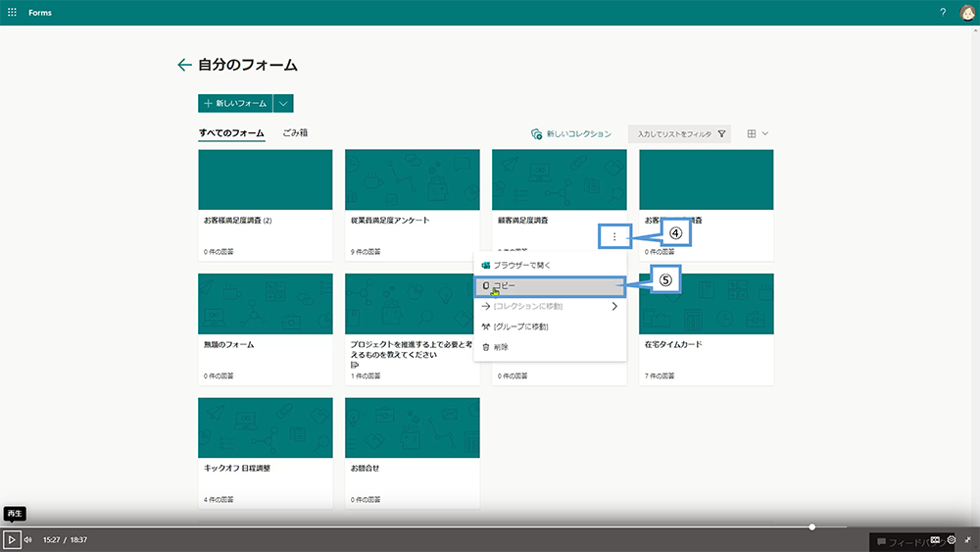Open the お客様満足度調査 (2) form card

265,205
